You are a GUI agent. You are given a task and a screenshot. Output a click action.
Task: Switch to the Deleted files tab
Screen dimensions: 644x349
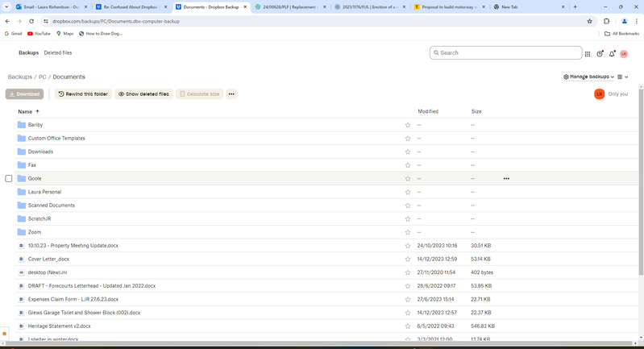coord(58,53)
